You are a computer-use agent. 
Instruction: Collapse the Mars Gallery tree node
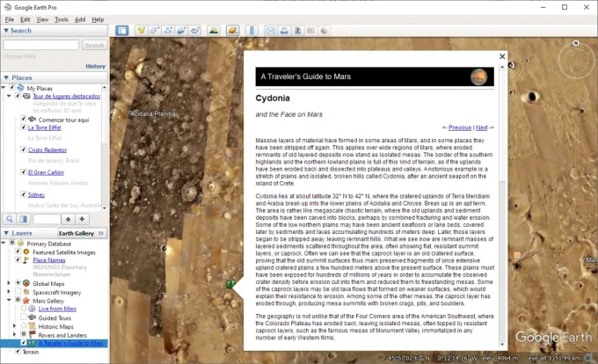point(8,301)
